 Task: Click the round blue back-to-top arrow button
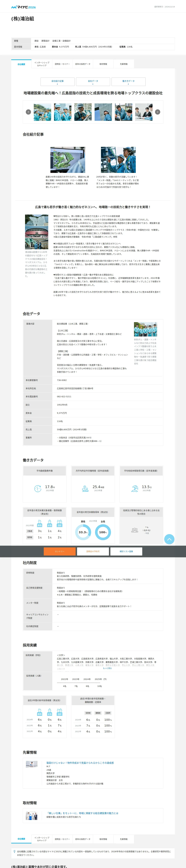tap(169, 539)
